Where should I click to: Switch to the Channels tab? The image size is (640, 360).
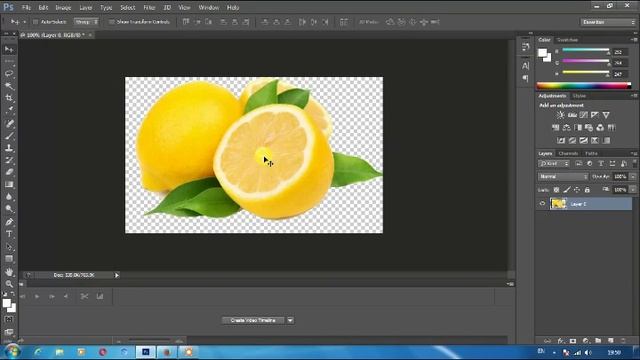pos(568,153)
